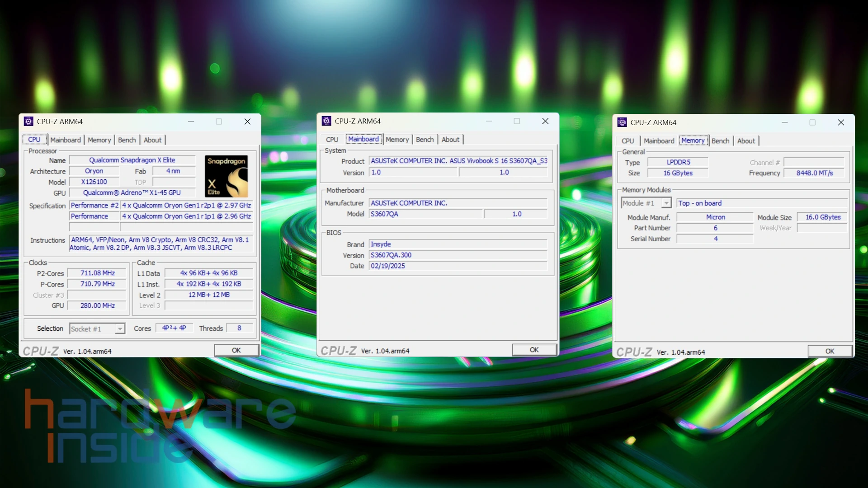Close the right CPU-Z memory window
This screenshot has height=488, width=868.
pos(840,122)
